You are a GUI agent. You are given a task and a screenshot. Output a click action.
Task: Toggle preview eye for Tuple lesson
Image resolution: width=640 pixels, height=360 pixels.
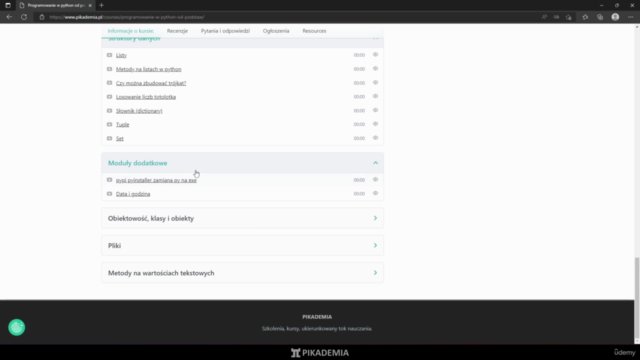[375, 124]
